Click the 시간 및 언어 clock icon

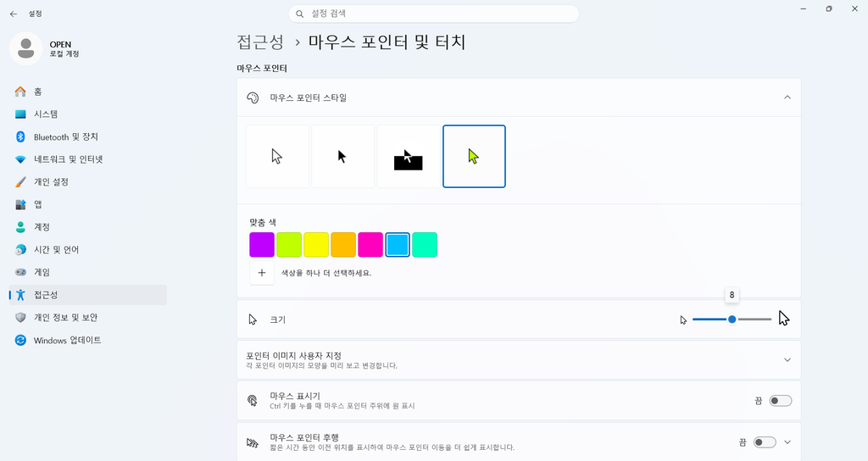[20, 250]
